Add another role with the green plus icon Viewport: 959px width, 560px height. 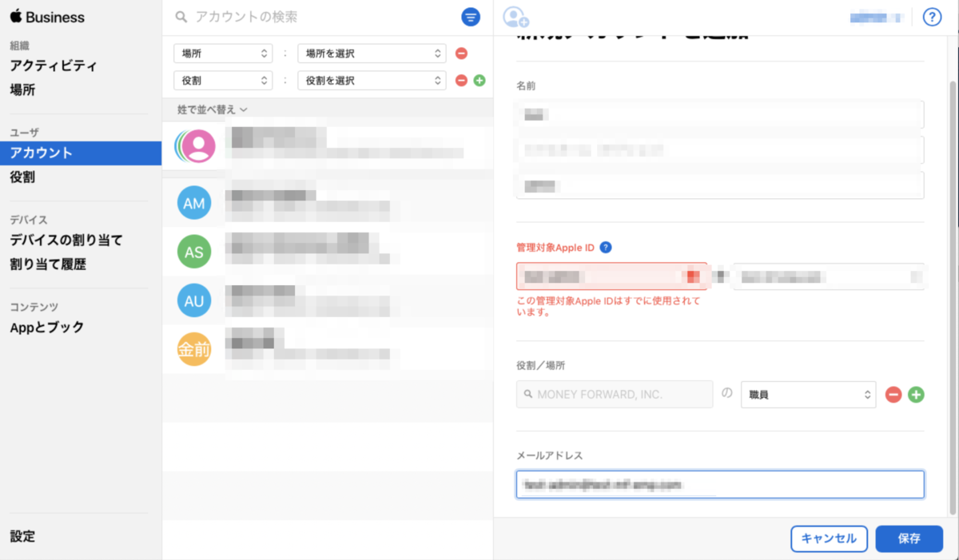pos(915,394)
